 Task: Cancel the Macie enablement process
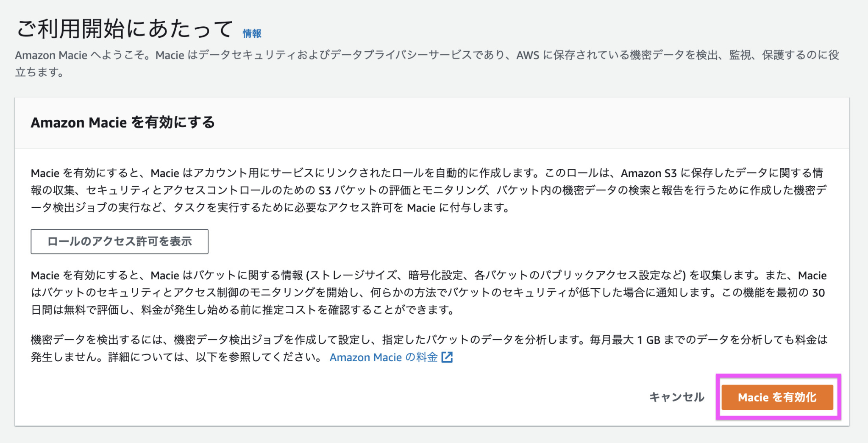677,397
